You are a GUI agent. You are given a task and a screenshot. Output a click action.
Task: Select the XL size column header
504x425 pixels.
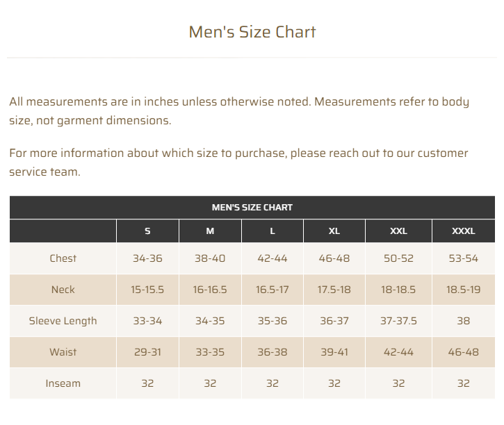[x=334, y=231]
